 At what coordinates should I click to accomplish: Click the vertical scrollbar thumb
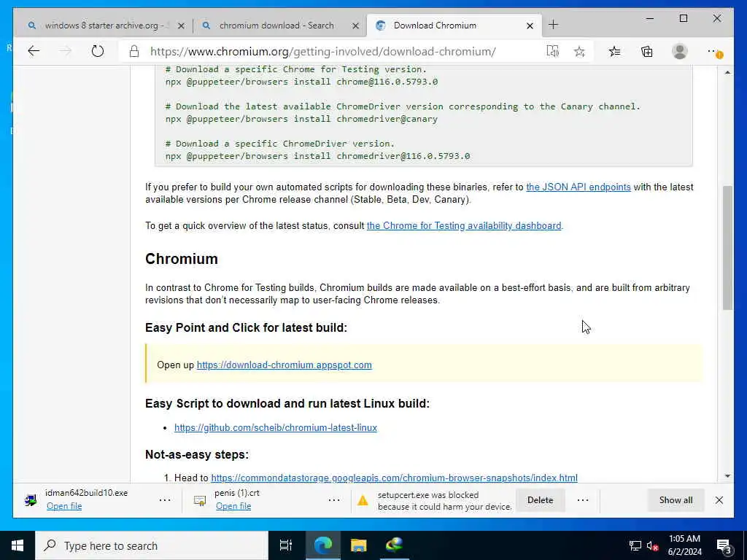[x=727, y=248]
